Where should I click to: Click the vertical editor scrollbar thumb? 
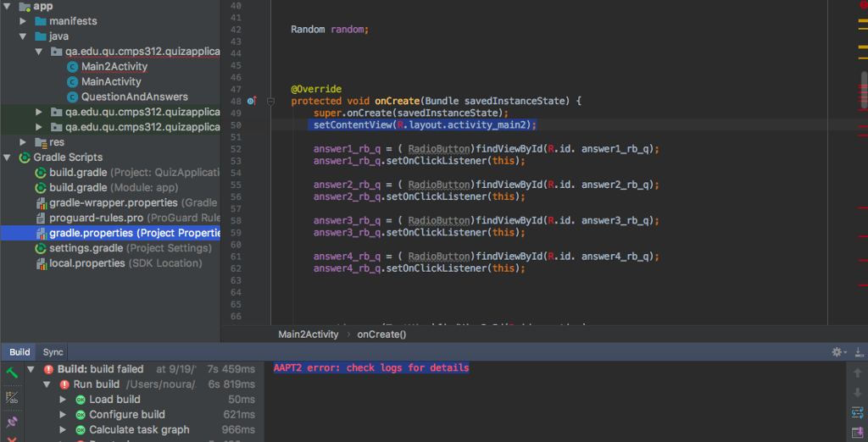pyautogui.click(x=864, y=89)
